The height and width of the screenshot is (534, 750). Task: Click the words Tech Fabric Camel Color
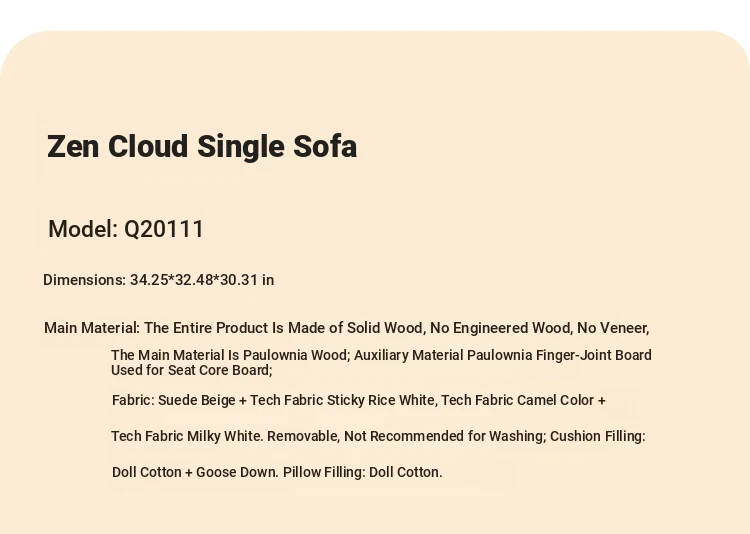tap(517, 400)
